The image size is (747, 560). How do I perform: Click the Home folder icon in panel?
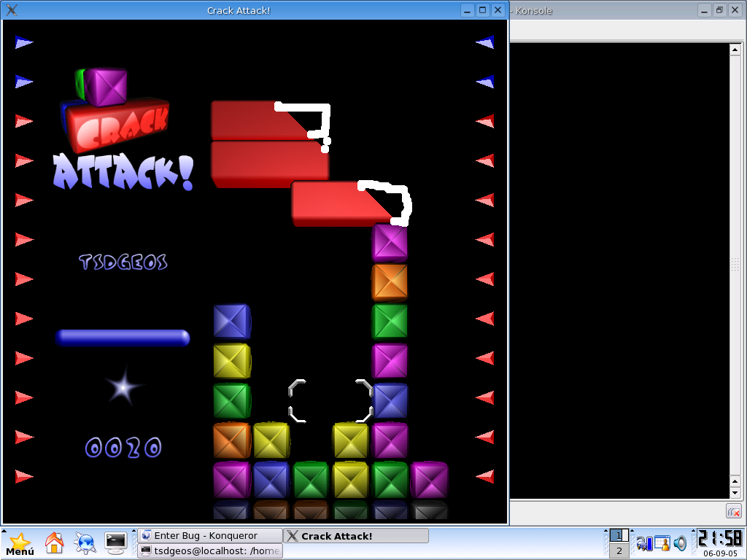[55, 542]
